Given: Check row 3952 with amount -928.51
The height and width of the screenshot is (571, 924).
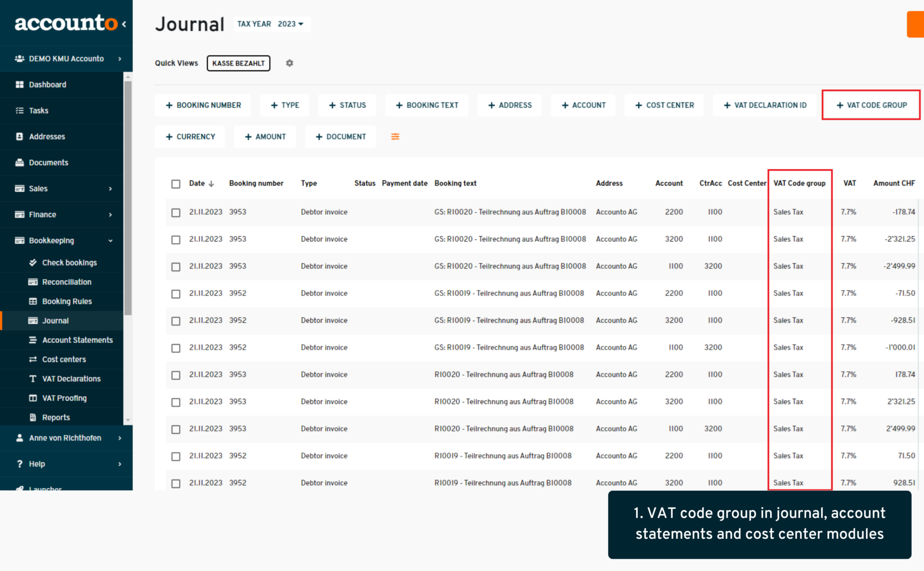Looking at the screenshot, I should (x=176, y=321).
